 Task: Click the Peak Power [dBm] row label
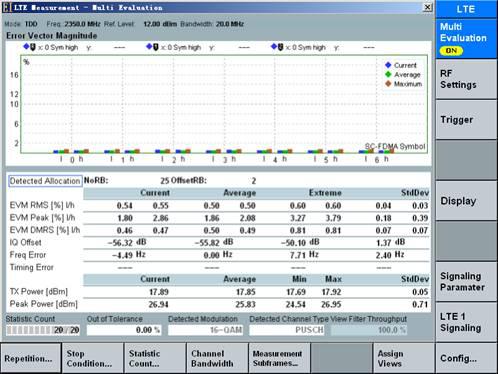(44, 304)
